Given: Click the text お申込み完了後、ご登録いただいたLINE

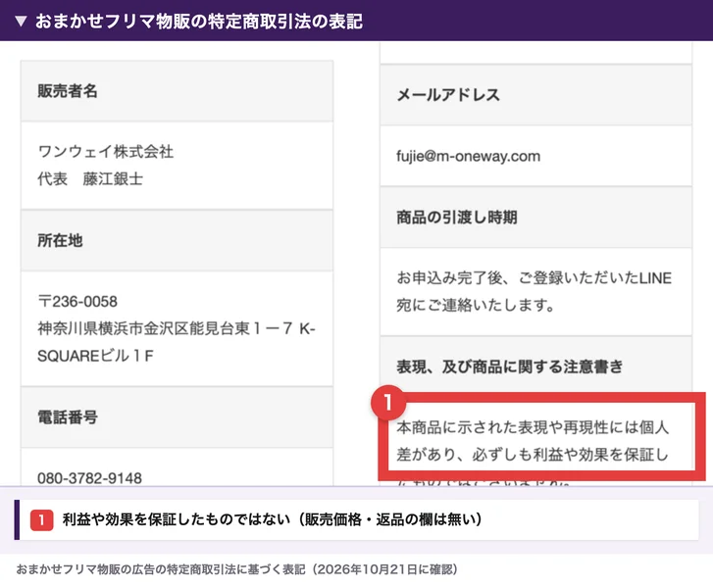Looking at the screenshot, I should (534, 277).
